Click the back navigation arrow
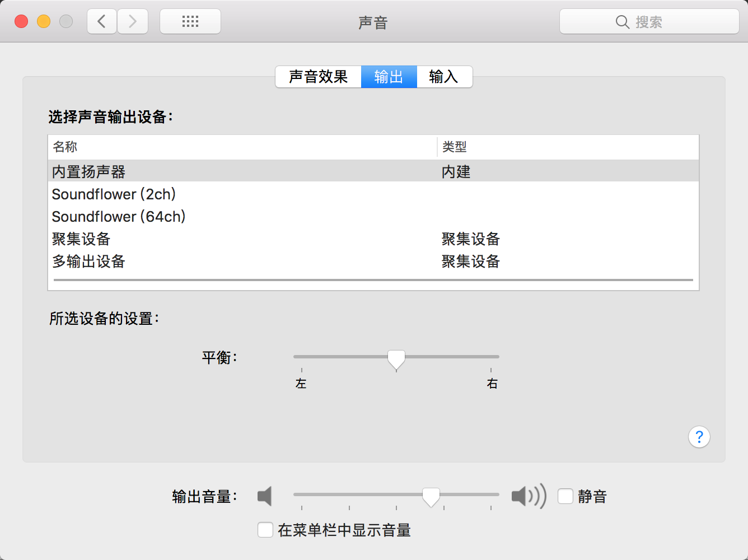748x560 pixels. [x=102, y=22]
